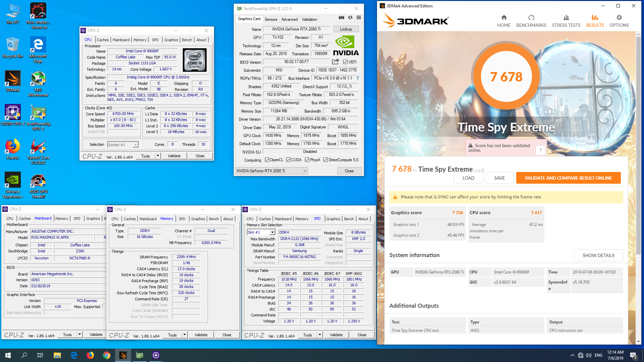The image size is (644, 362).
Task: Launch Microsoft Edge desktop icon
Action: click(38, 50)
